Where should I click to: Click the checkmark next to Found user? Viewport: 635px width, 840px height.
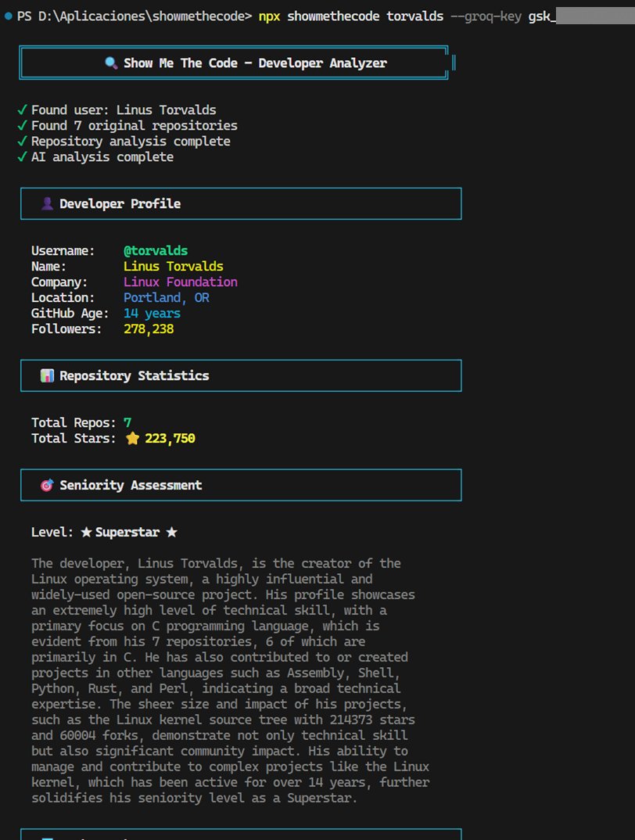22,109
